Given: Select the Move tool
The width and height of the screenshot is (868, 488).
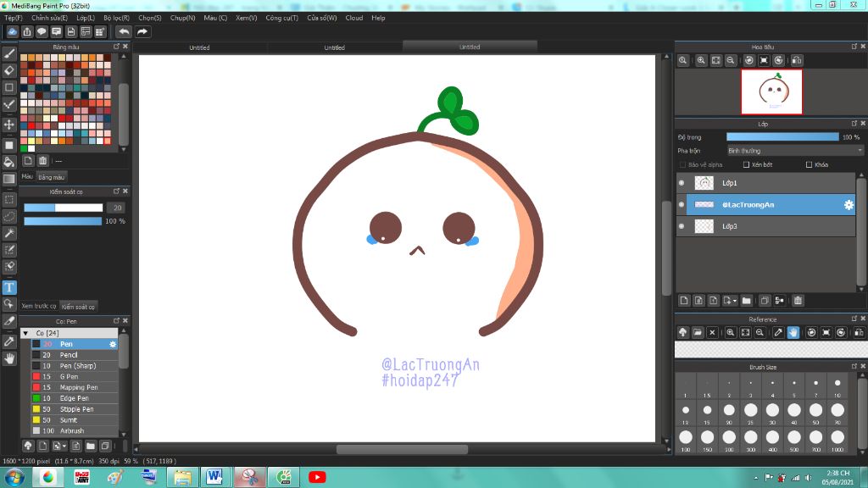Looking at the screenshot, I should (9, 125).
